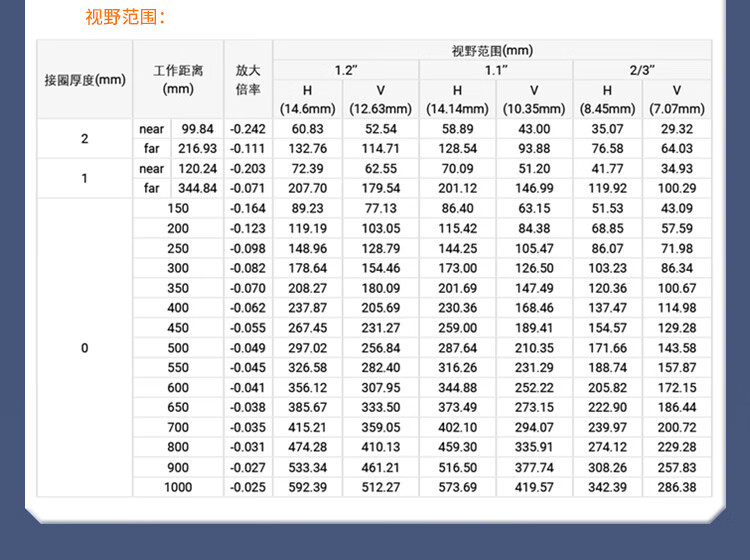This screenshot has height=560, width=750.
Task: Click the 1.1" sensor size header
Action: pyautogui.click(x=496, y=70)
